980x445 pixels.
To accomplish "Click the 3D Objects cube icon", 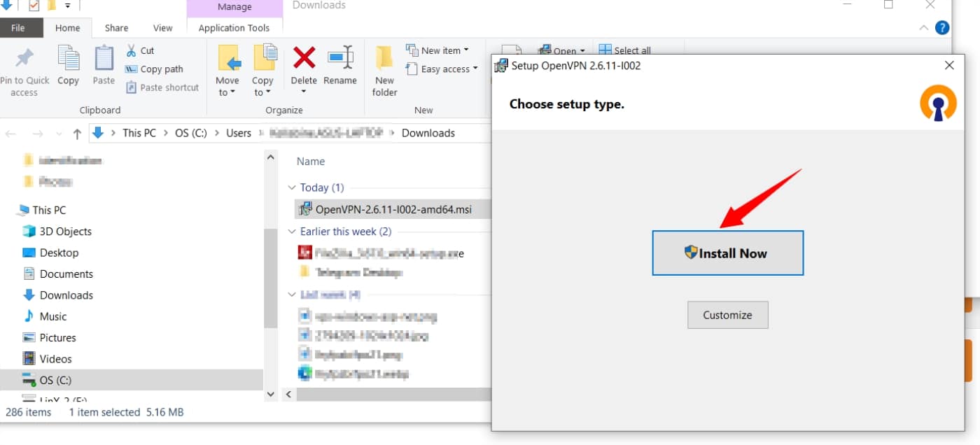I will (x=29, y=232).
